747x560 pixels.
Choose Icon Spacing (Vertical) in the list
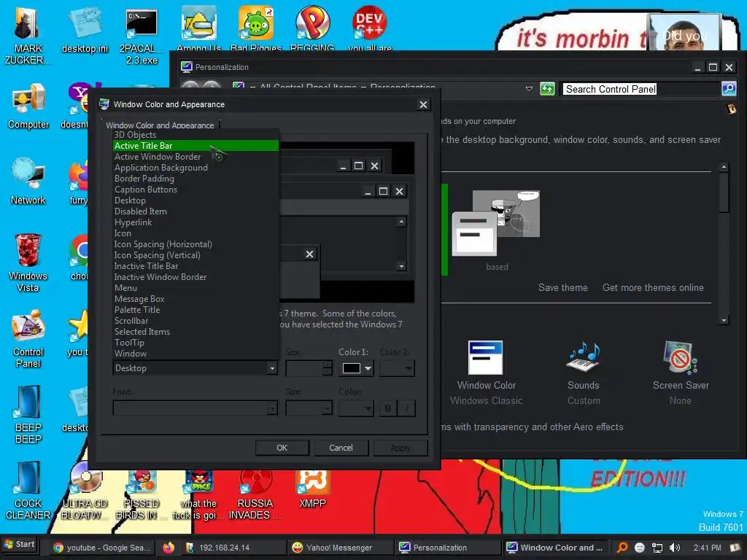pos(196,255)
